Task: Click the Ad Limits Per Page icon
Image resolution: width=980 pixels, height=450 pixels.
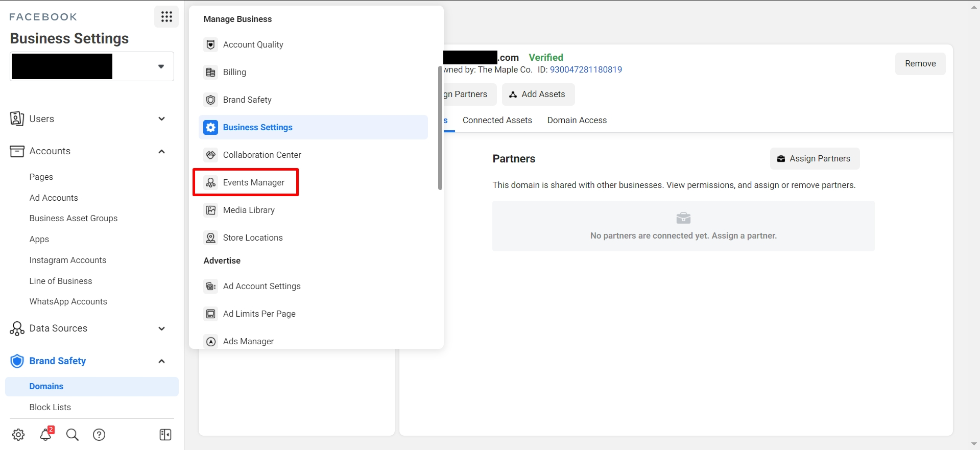Action: tap(211, 314)
